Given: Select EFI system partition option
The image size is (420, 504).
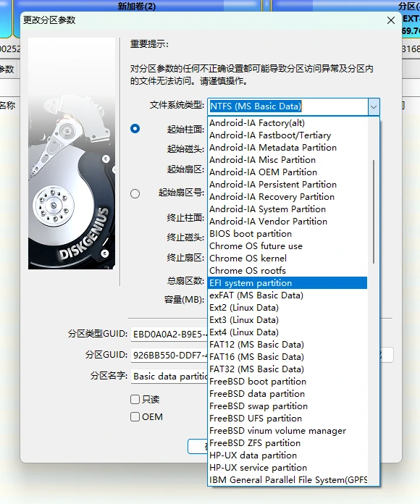Looking at the screenshot, I should [287, 283].
